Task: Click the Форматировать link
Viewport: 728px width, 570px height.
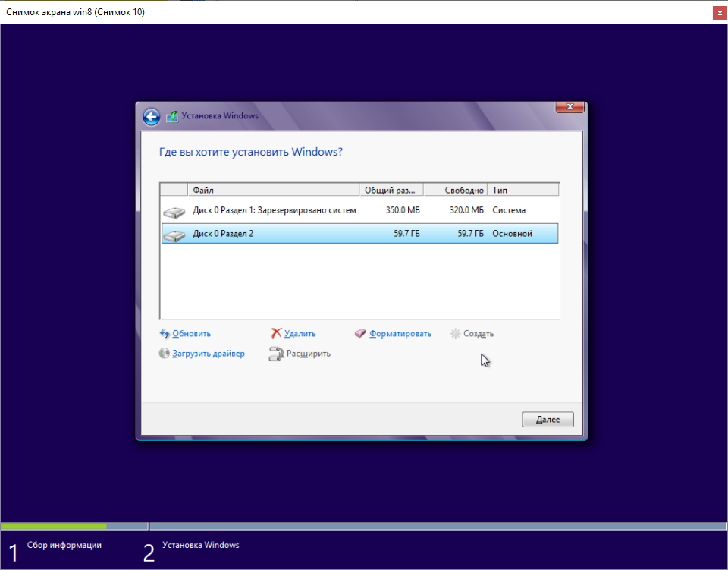Action: click(x=400, y=333)
